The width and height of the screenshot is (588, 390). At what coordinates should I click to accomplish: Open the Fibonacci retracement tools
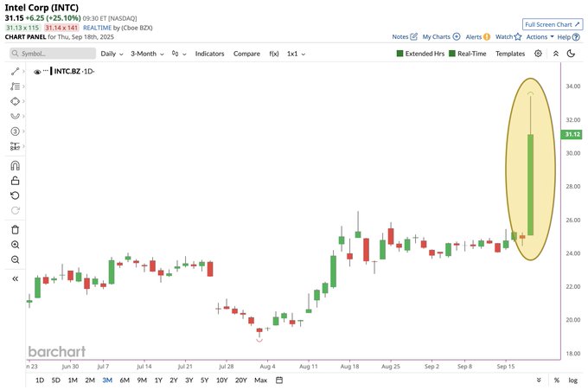point(15,86)
